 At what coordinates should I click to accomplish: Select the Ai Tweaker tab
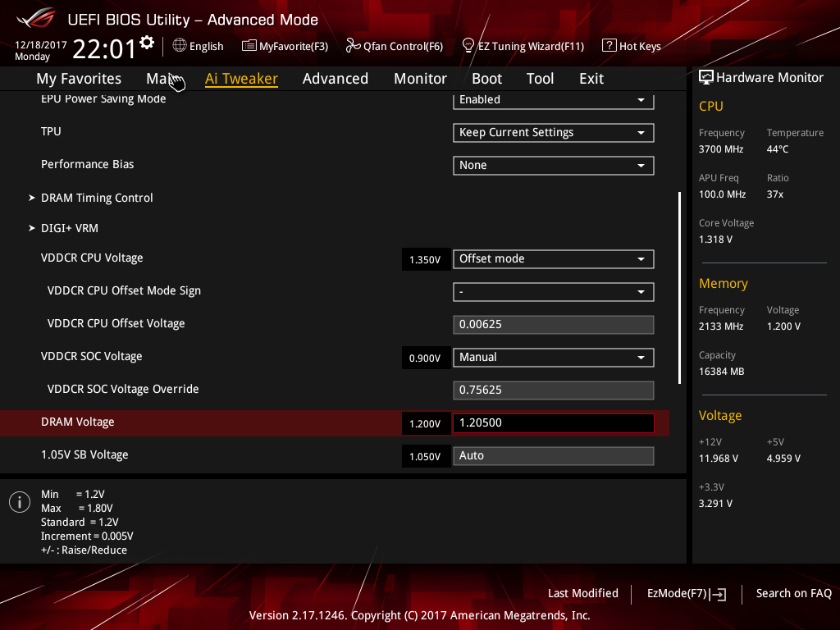(x=241, y=79)
